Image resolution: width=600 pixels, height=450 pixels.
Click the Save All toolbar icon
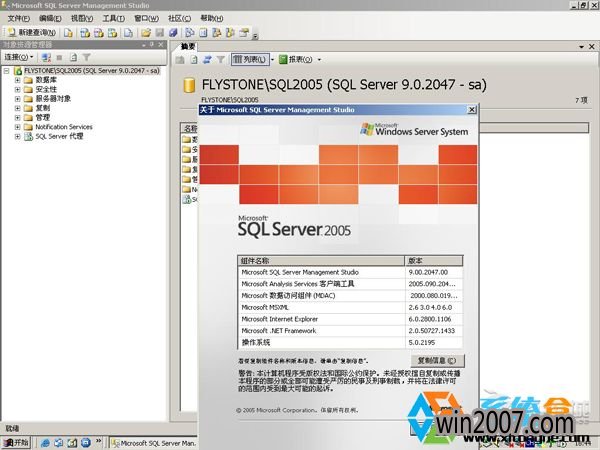coord(173,33)
